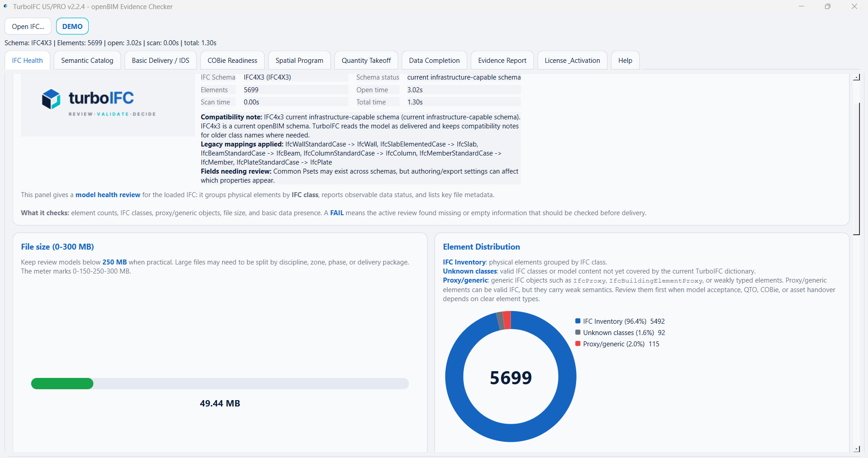This screenshot has height=458, width=868.
Task: Click the turboIFC cube logo
Action: coord(51,99)
